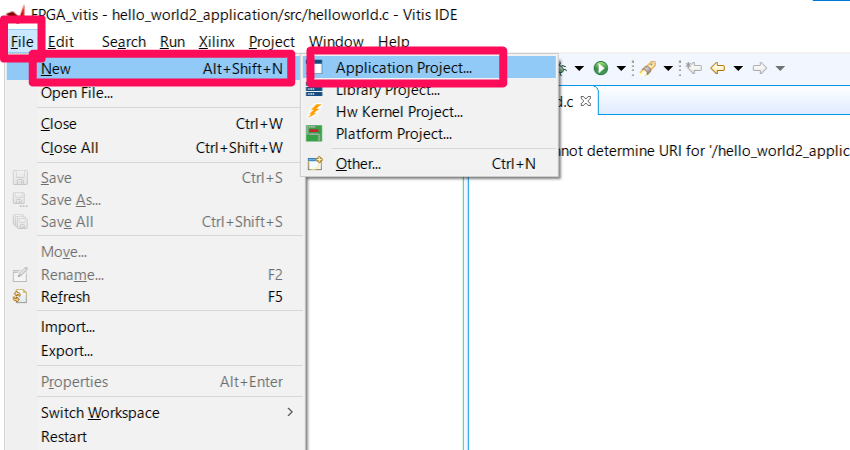The width and height of the screenshot is (850, 450).
Task: Close the helloworld.c editor tab
Action: point(585,101)
